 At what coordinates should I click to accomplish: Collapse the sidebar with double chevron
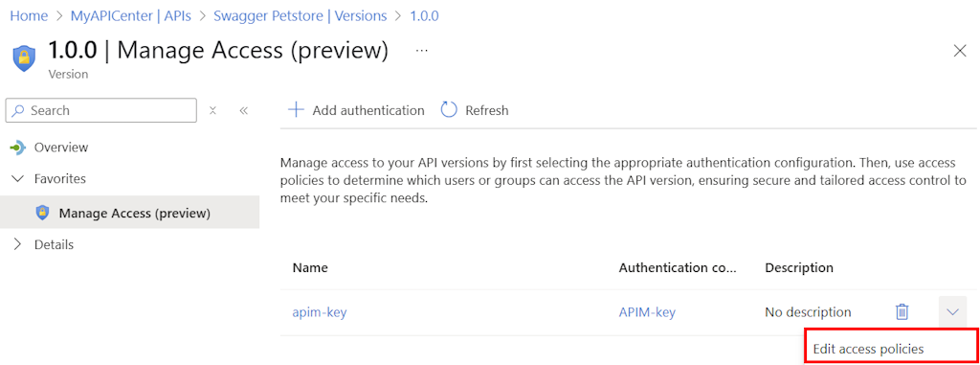(x=244, y=110)
